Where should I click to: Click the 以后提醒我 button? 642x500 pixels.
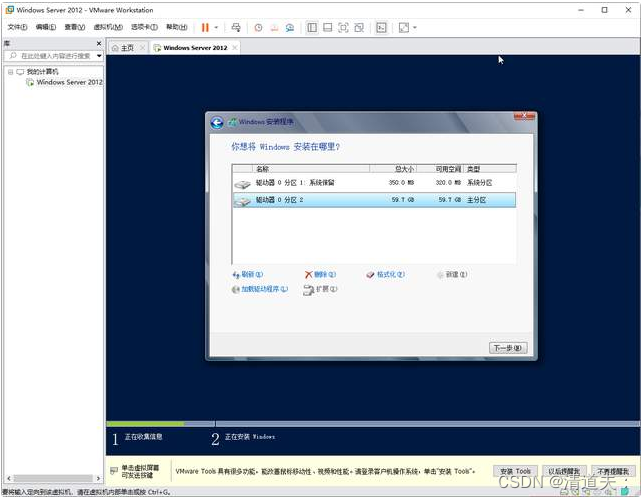[564, 471]
